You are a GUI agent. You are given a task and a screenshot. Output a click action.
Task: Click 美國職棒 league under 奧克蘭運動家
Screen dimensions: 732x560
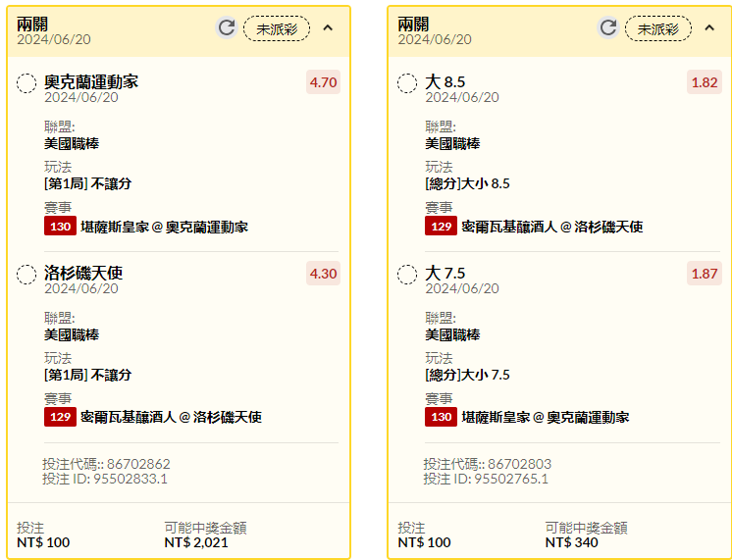coord(72,143)
